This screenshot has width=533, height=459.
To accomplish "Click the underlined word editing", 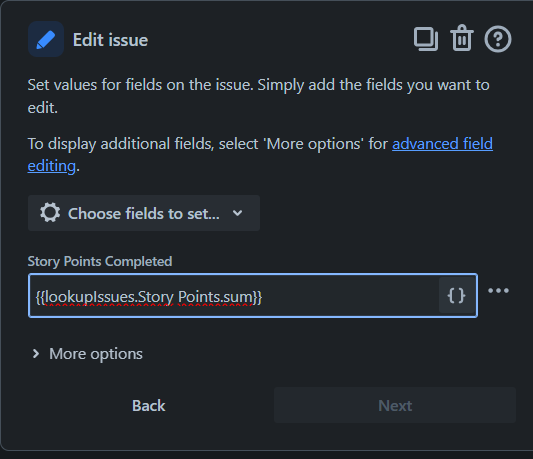I will click(x=52, y=166).
